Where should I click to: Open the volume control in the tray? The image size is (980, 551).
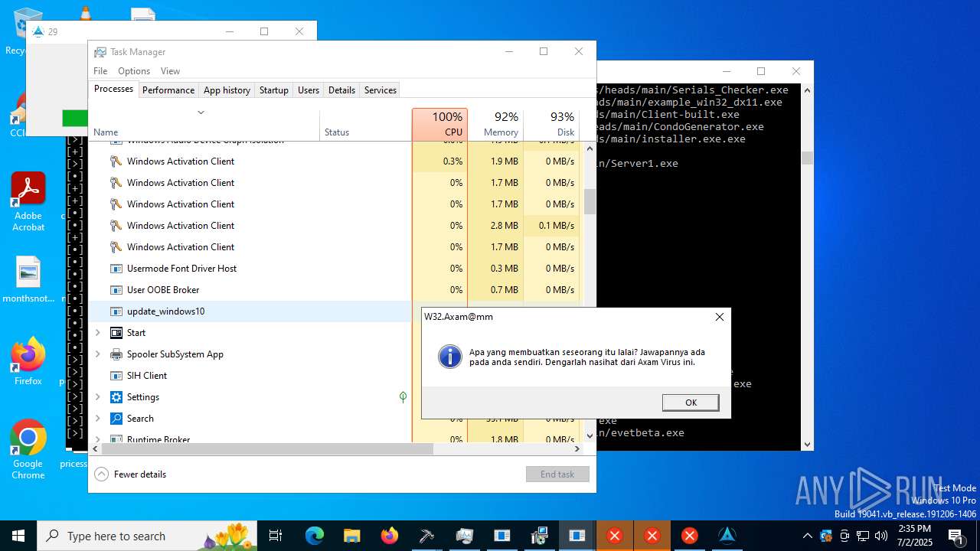[x=881, y=536]
